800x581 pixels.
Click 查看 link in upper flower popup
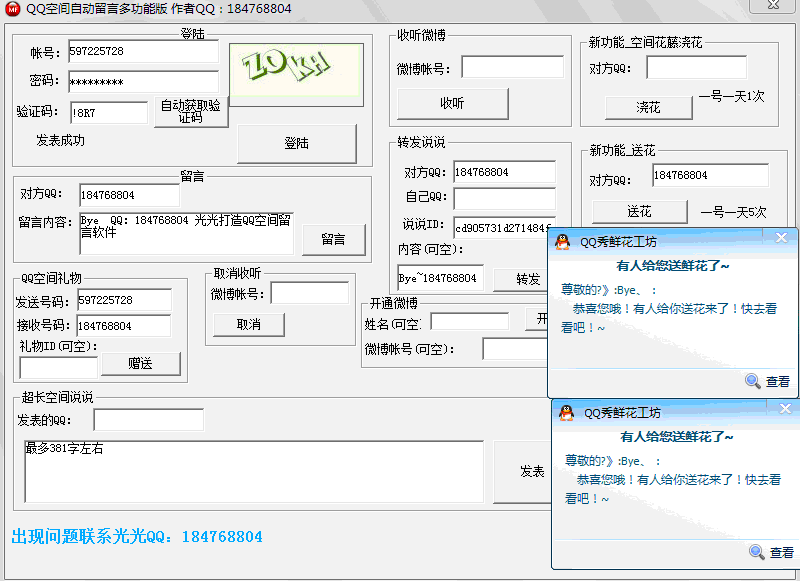(778, 382)
